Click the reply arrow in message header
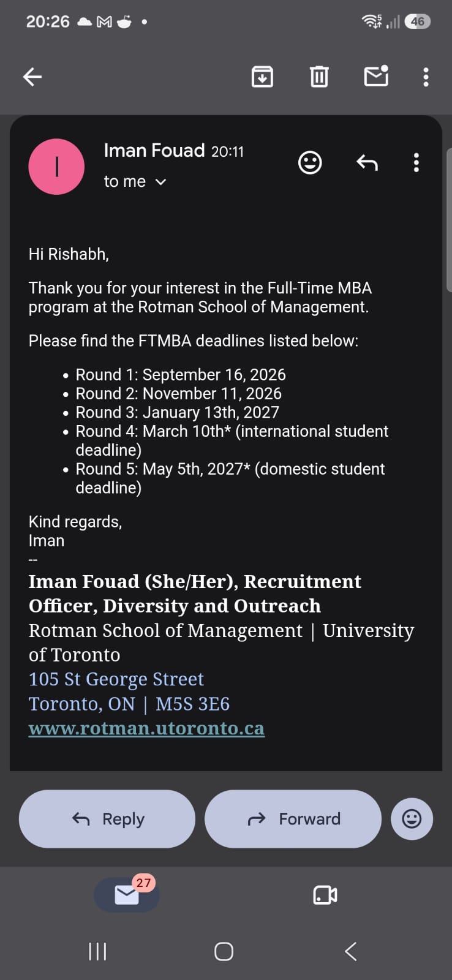This screenshot has width=452, height=980. [367, 163]
